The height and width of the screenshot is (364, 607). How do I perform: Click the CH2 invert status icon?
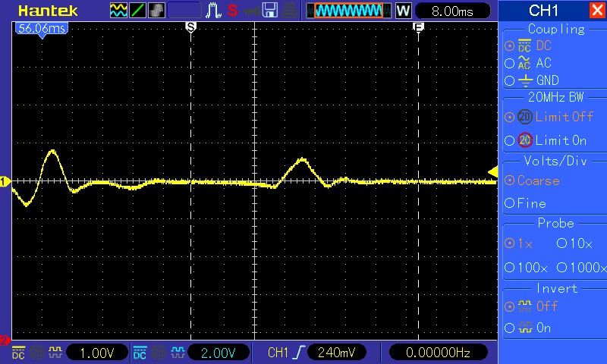(178, 353)
